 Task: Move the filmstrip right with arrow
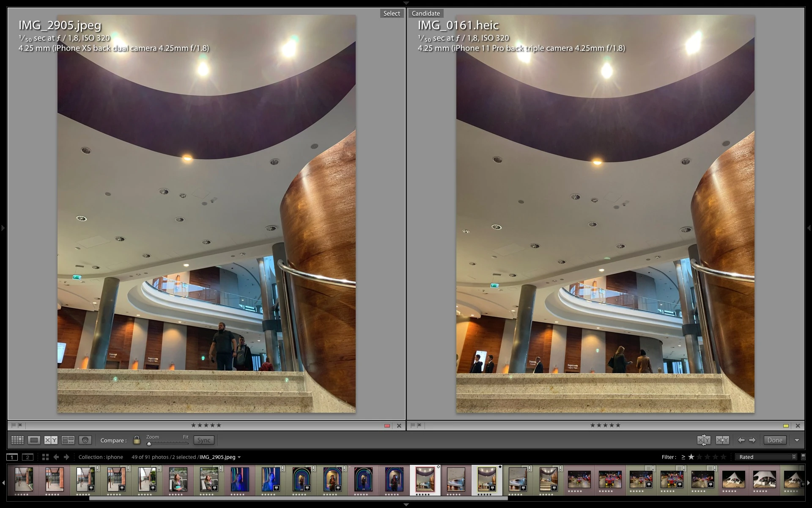point(809,483)
